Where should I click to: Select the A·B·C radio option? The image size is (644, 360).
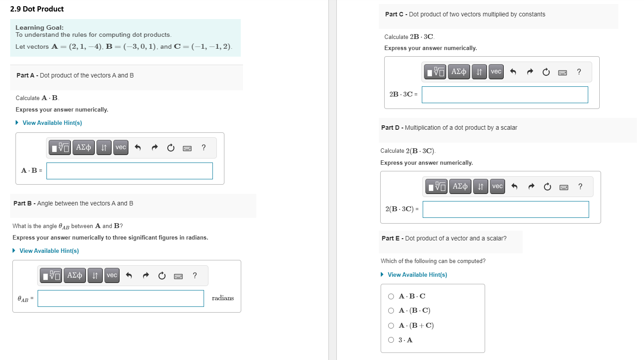(391, 296)
